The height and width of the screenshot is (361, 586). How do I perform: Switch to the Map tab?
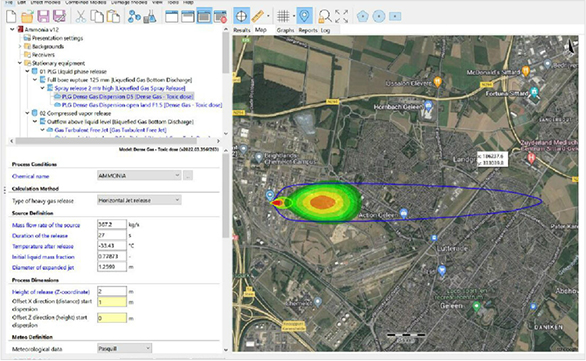click(260, 30)
